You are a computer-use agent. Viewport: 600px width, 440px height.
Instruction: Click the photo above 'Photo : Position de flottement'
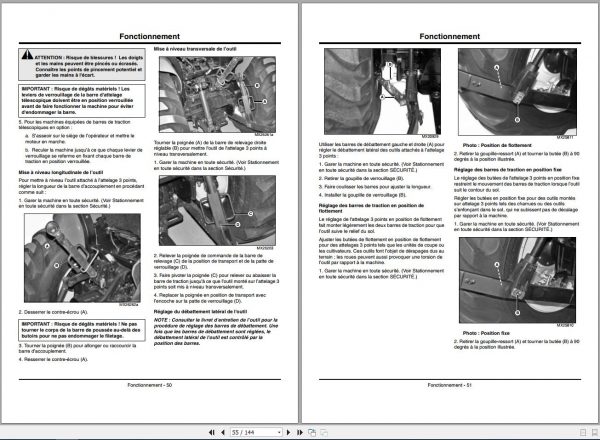click(517, 92)
